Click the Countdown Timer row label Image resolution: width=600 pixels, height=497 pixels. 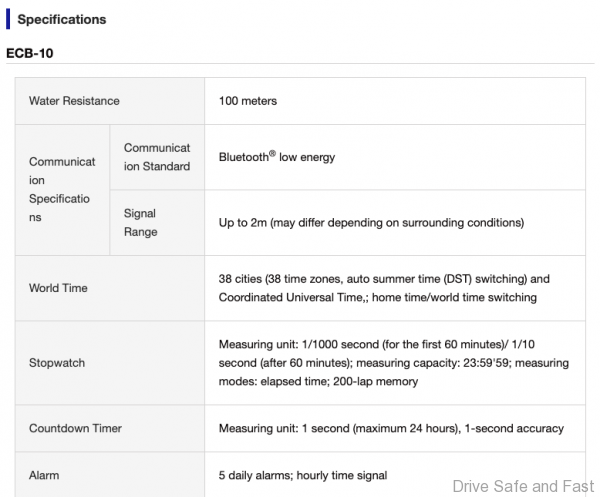point(75,428)
